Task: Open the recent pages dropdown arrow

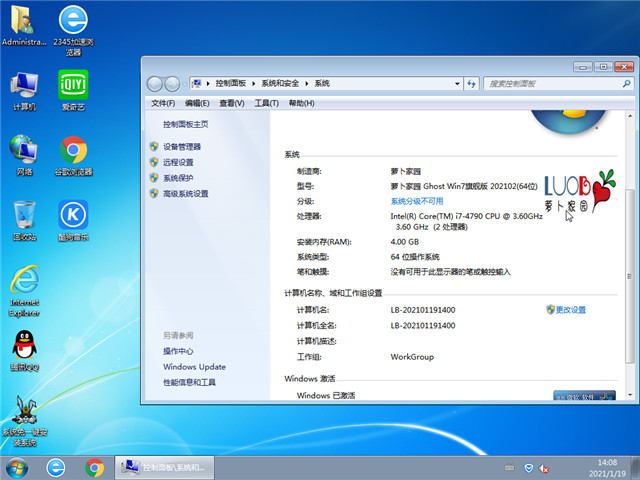Action: [x=184, y=84]
